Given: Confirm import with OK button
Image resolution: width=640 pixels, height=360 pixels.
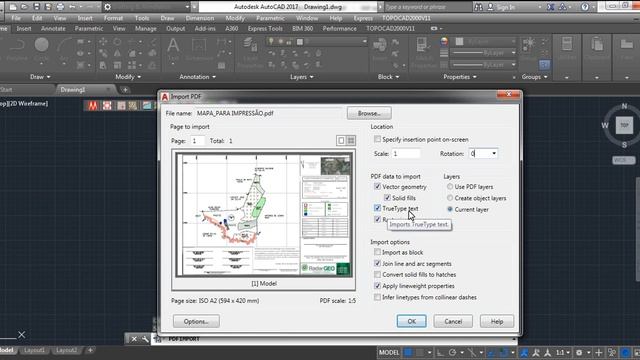Looking at the screenshot, I should (x=411, y=321).
